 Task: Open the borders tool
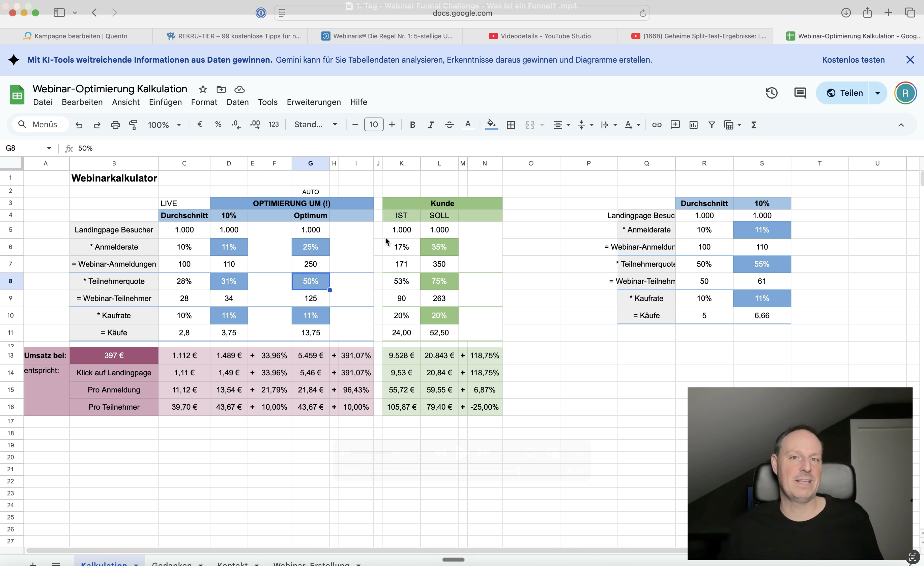[x=511, y=125]
